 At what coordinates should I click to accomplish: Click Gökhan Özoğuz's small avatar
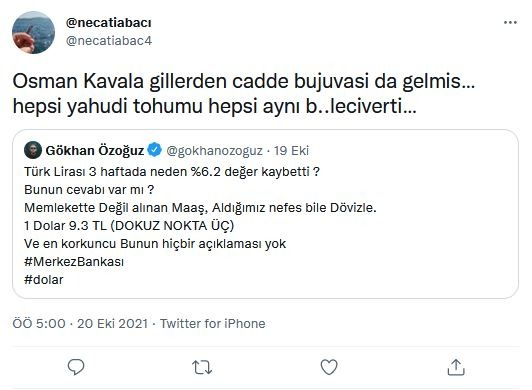33,150
